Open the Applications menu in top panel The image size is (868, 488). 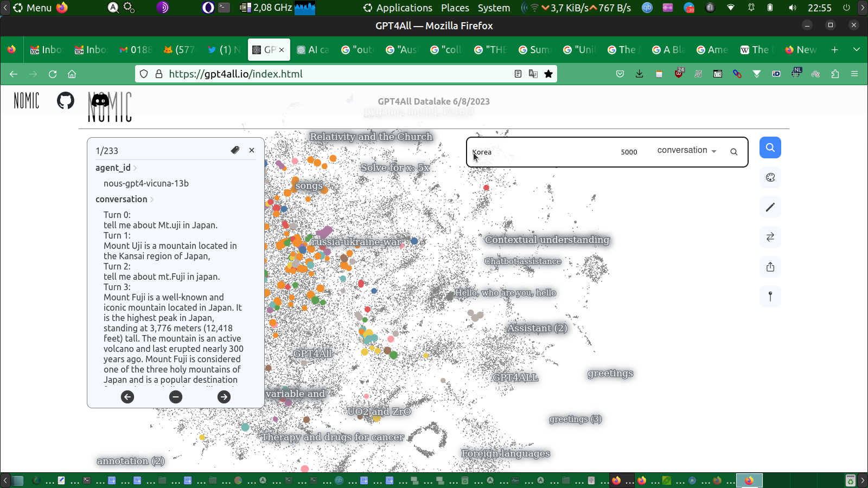(404, 8)
